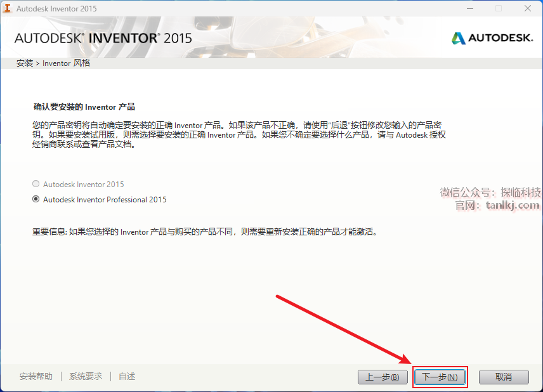Click the 重要信息 notice text

[205, 232]
